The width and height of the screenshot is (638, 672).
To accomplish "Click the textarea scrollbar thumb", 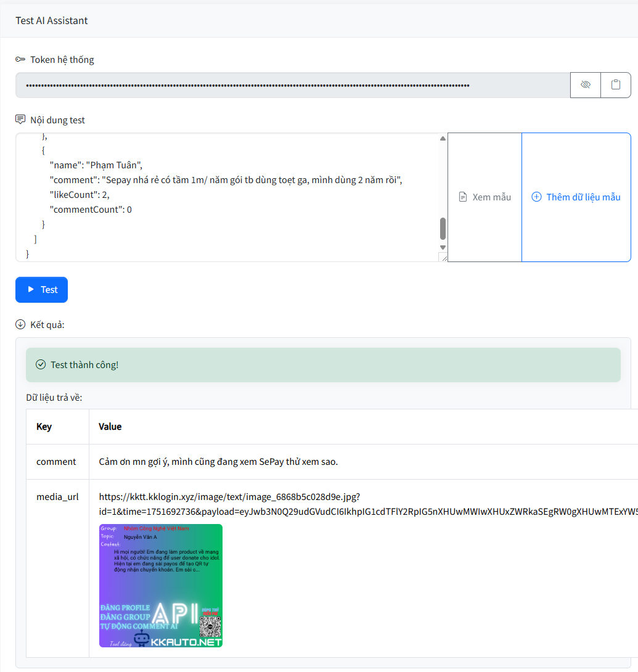I will pos(443,229).
